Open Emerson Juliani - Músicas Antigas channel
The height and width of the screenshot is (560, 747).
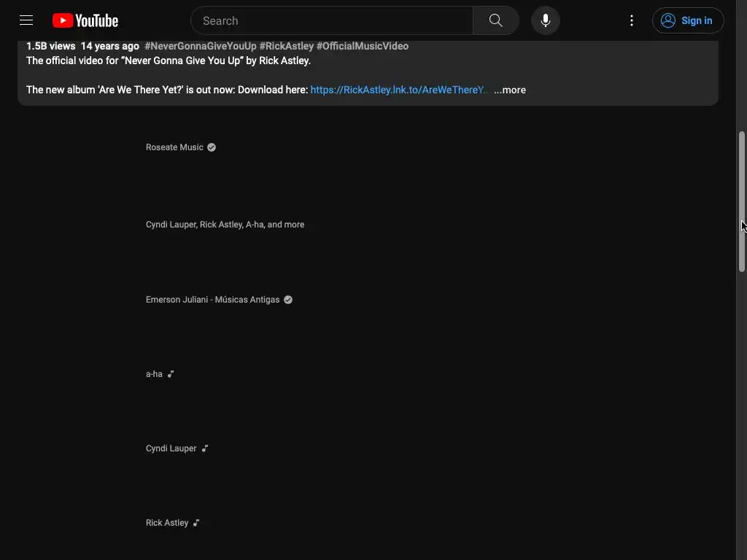pyautogui.click(x=212, y=300)
